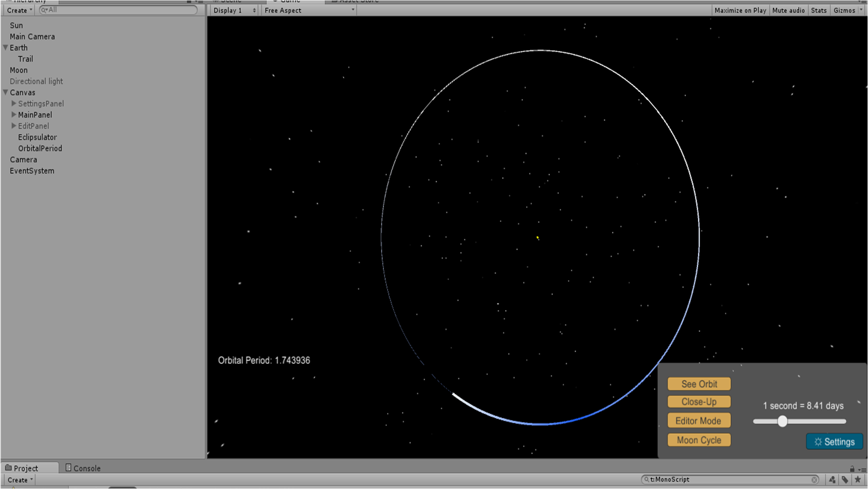Viewport: 868px width, 489px height.
Task: Clear the t:MonoScript search field
Action: tap(814, 479)
